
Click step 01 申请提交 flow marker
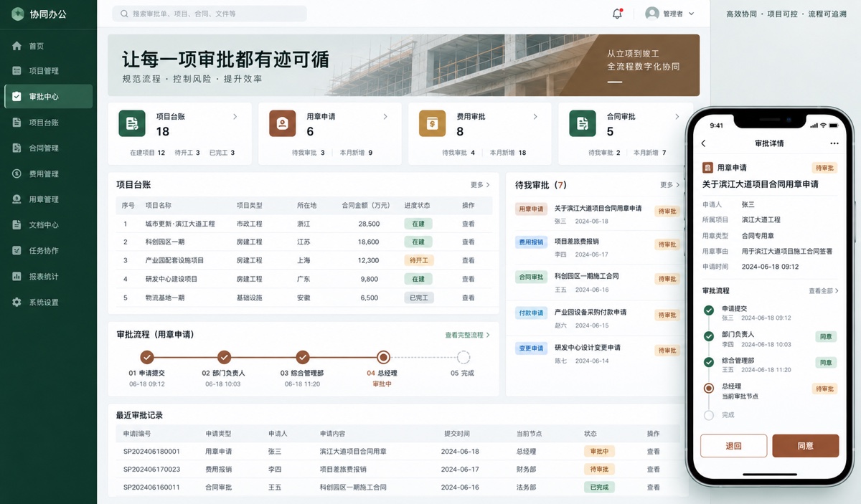tap(147, 357)
